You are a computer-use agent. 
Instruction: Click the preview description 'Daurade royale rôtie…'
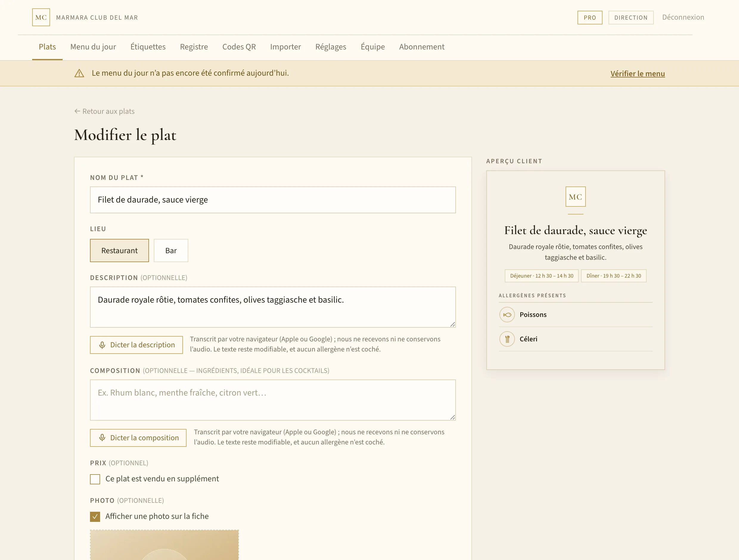click(x=576, y=252)
